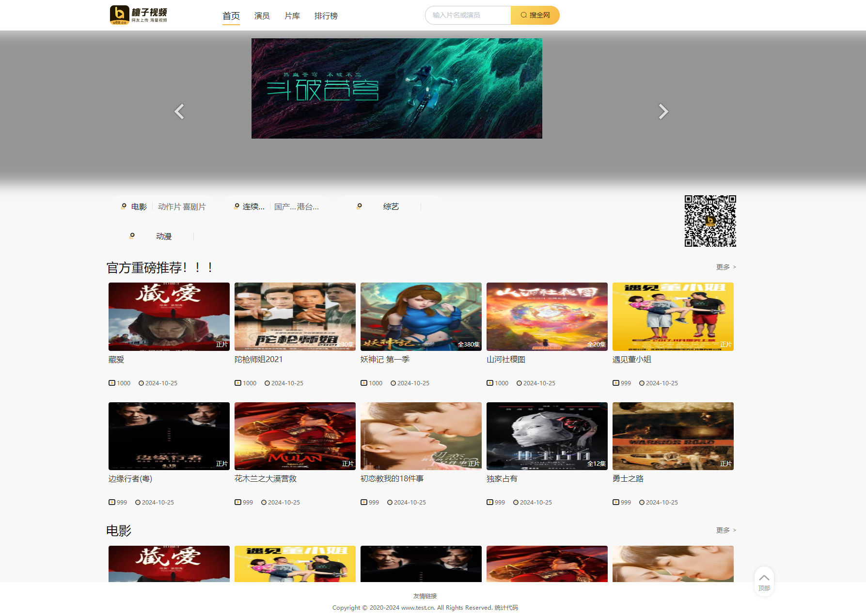Click the date clock icon under 遇见董小姐
This screenshot has height=616, width=866.
point(642,383)
